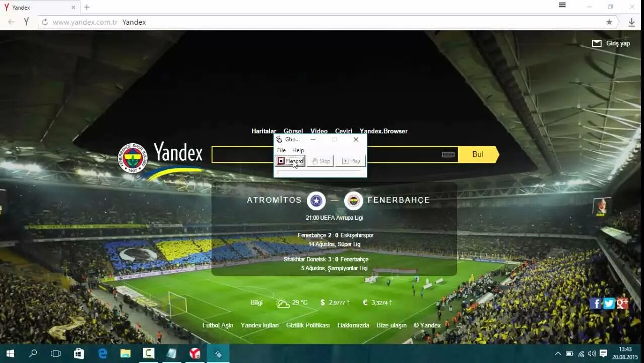Click the GhostMouse progress bar
Image resolution: width=644 pixels, height=363 pixels.
click(x=319, y=171)
